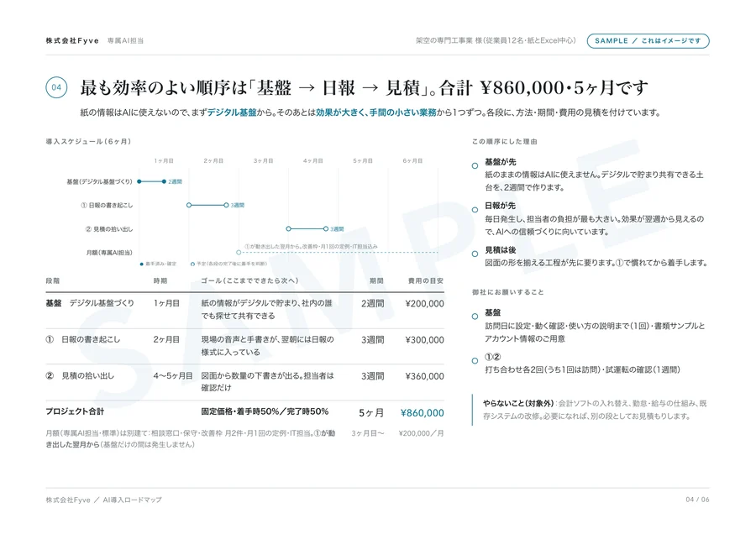Click the 株式会社Fyve header name

pyautogui.click(x=72, y=41)
